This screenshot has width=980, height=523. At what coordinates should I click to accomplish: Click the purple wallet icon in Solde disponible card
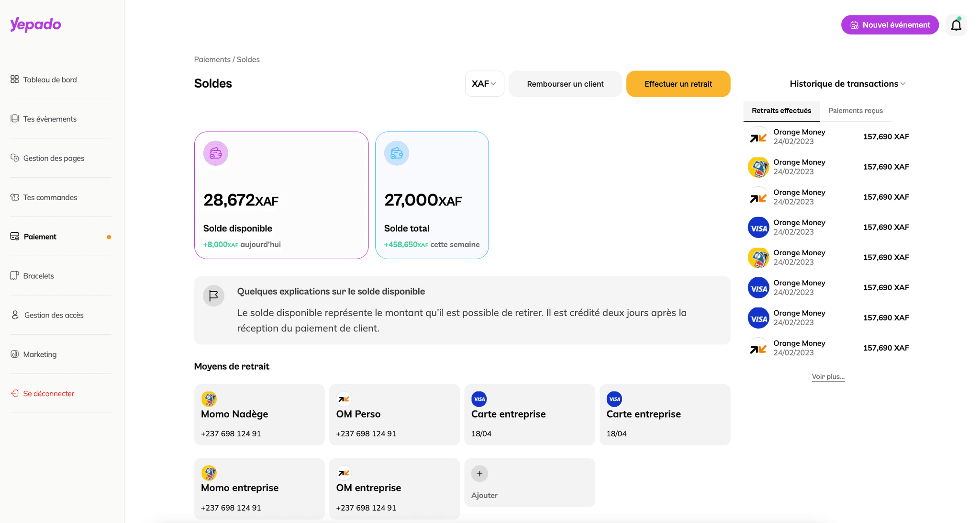point(216,153)
